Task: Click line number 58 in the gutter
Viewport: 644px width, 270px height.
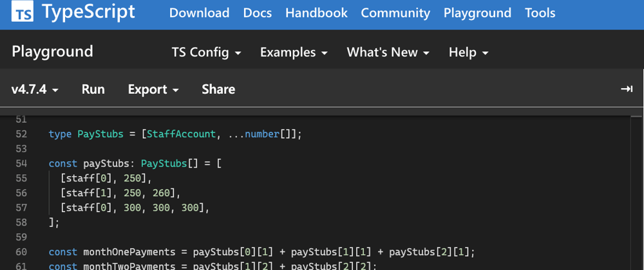Action: coord(21,222)
